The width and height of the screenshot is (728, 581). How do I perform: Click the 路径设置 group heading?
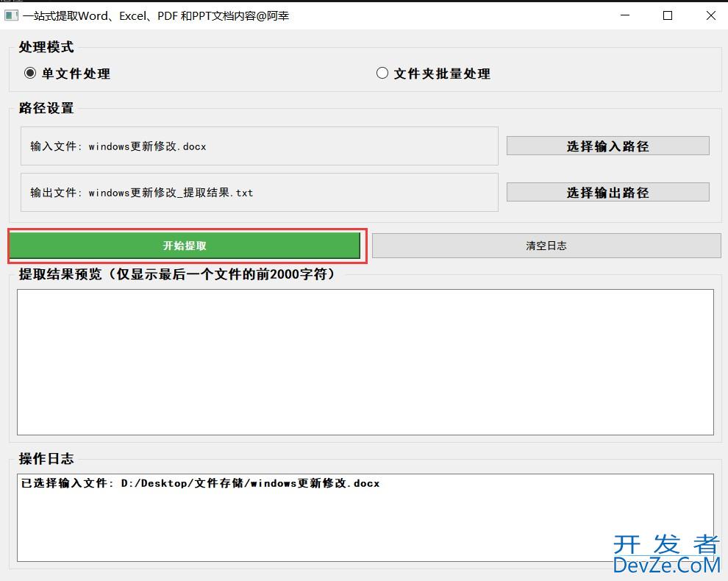tap(46, 108)
